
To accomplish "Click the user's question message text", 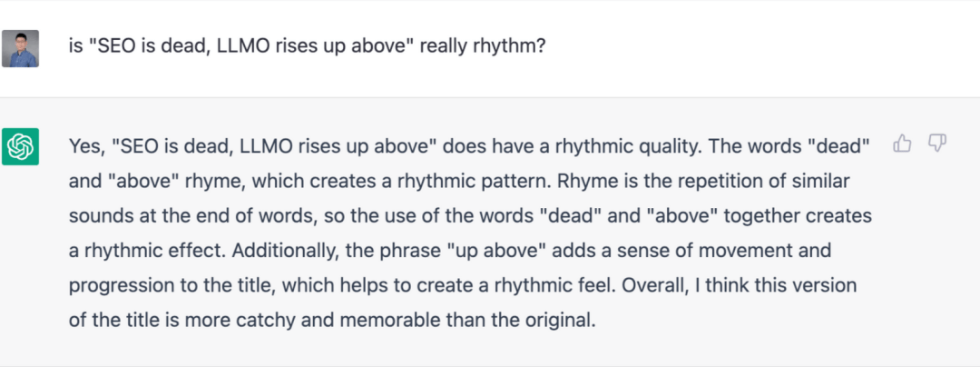I will click(308, 47).
